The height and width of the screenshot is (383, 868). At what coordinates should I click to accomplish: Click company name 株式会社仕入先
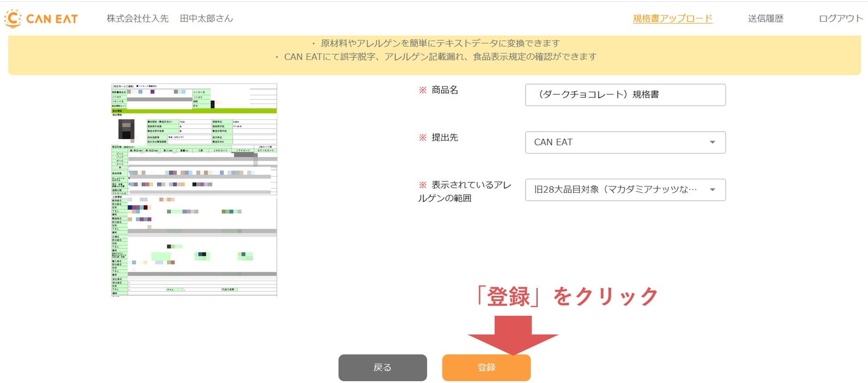[x=138, y=19]
